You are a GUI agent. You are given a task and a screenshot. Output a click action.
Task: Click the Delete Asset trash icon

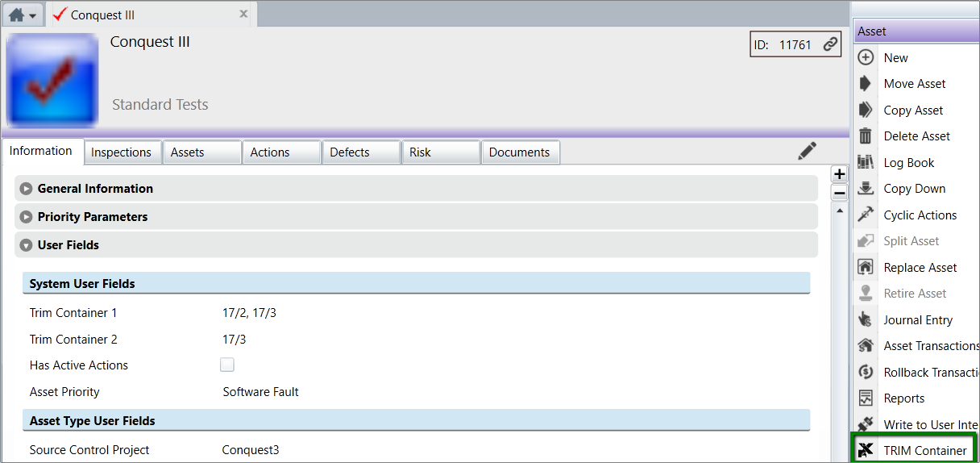coord(866,136)
